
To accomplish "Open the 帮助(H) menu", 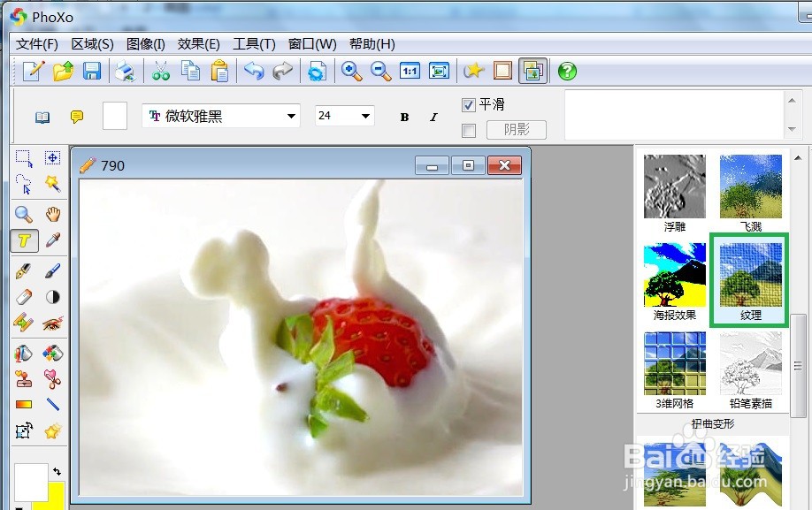I will [x=372, y=44].
